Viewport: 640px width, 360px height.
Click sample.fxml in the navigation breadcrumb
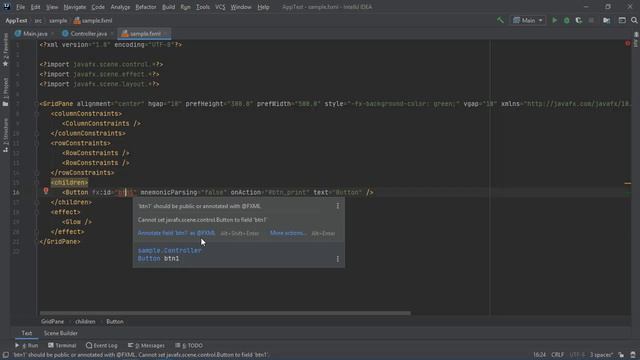point(93,20)
